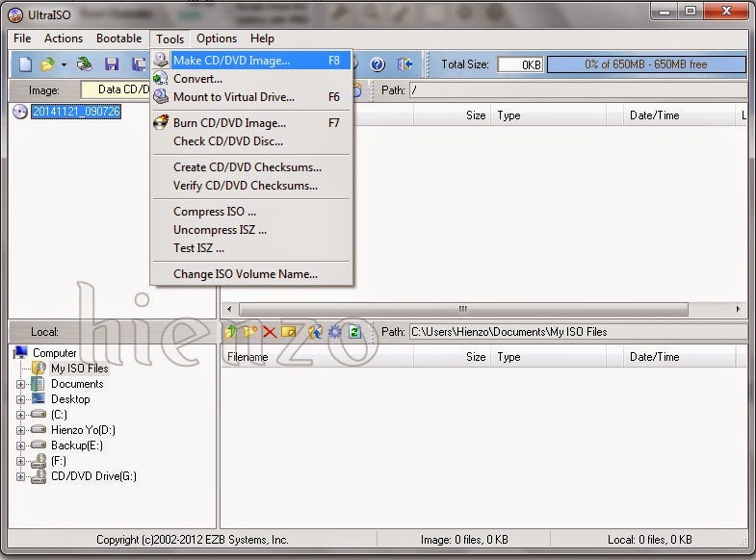Expand the Documents tree node

click(x=21, y=384)
